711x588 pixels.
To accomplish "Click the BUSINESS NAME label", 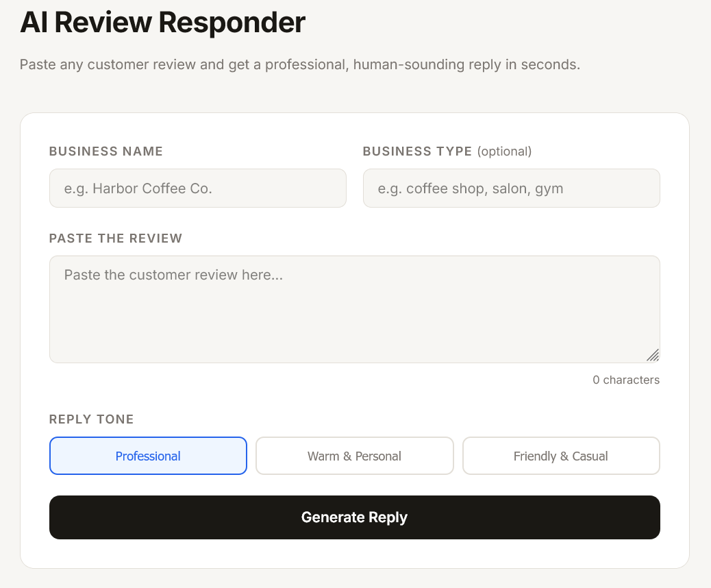I will point(106,151).
